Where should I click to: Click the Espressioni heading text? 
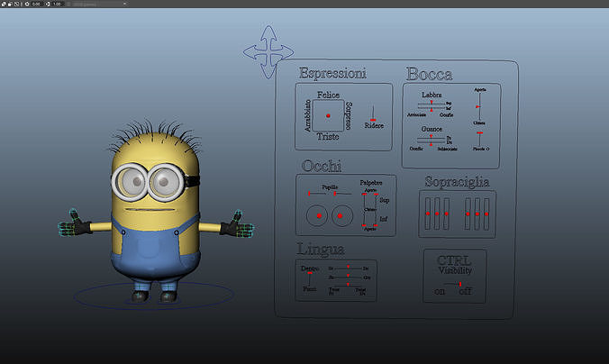tap(332, 73)
